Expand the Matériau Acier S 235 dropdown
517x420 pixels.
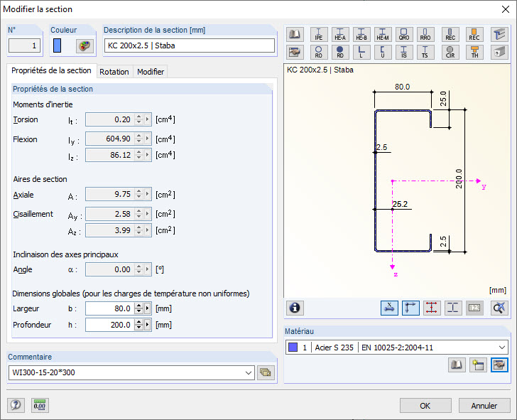tap(502, 348)
